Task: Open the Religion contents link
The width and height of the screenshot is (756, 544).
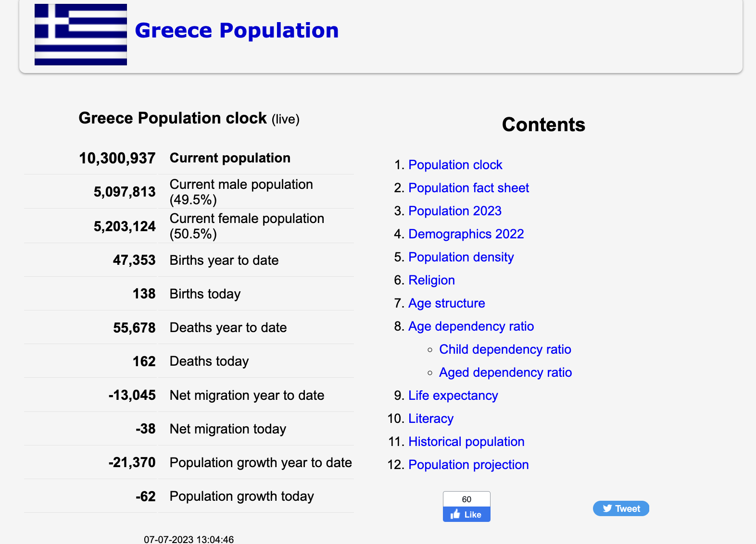Action: (431, 280)
